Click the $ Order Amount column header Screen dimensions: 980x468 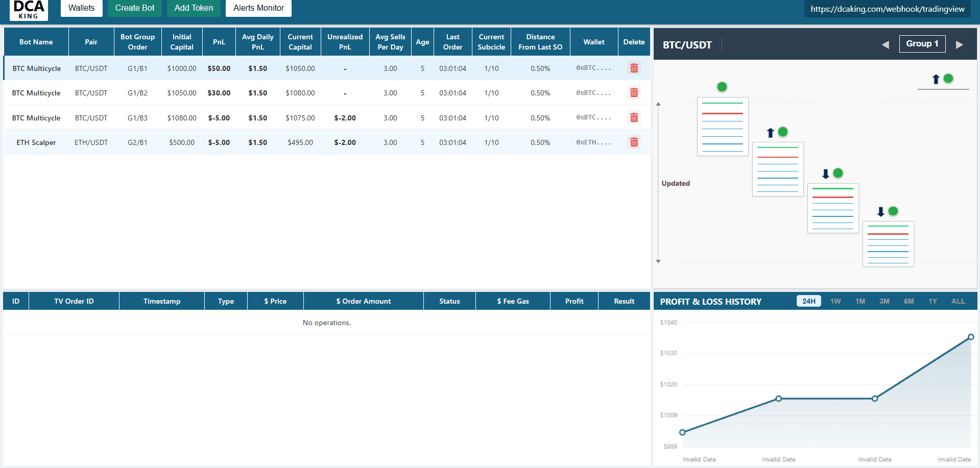pyautogui.click(x=364, y=301)
